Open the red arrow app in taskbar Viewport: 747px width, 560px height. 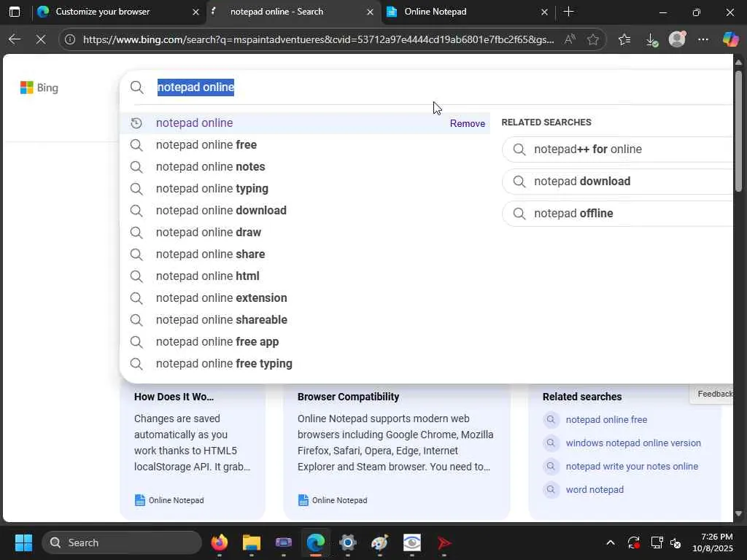click(x=444, y=542)
